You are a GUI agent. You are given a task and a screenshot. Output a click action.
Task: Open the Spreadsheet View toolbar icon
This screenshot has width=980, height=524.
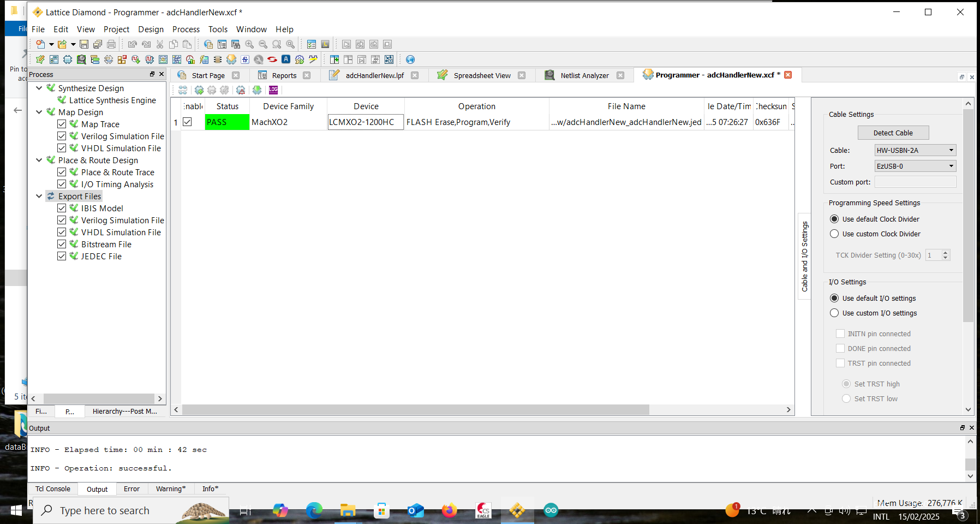40,59
